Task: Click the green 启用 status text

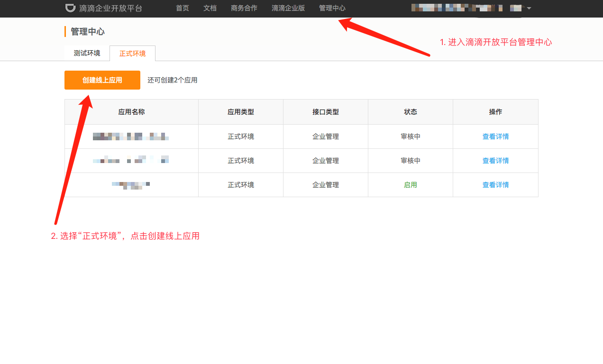Action: [x=411, y=185]
